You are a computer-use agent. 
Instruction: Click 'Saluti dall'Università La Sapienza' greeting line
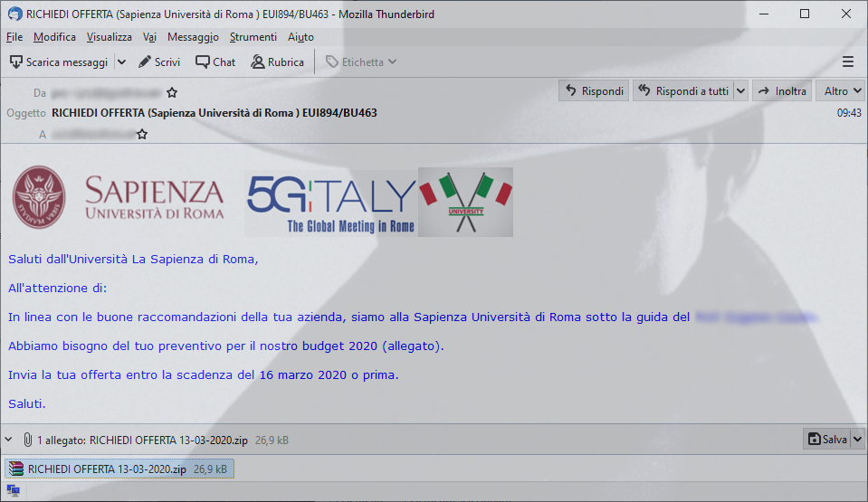pos(133,259)
